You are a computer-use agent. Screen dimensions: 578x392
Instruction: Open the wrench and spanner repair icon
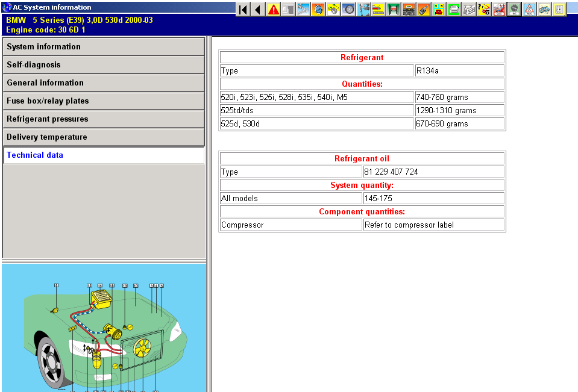303,10
